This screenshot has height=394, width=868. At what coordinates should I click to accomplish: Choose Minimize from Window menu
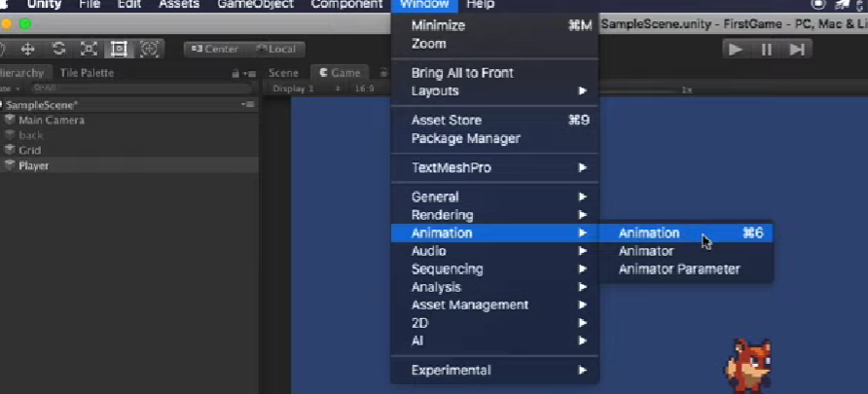494,25
